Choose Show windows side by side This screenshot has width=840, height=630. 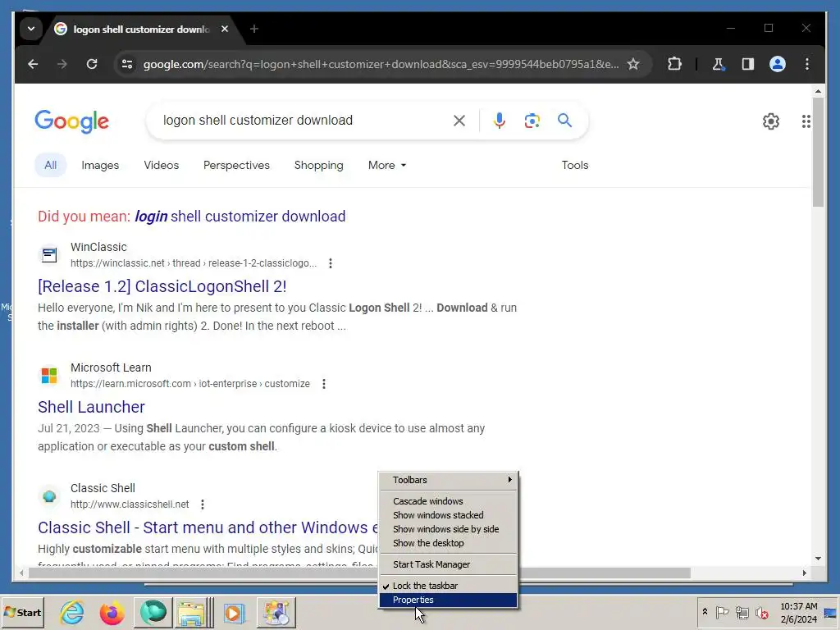(x=449, y=529)
